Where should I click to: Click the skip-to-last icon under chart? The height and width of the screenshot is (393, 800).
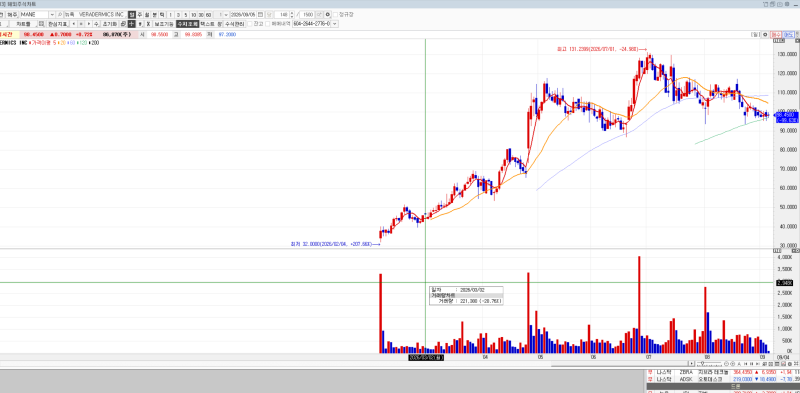pos(758,363)
